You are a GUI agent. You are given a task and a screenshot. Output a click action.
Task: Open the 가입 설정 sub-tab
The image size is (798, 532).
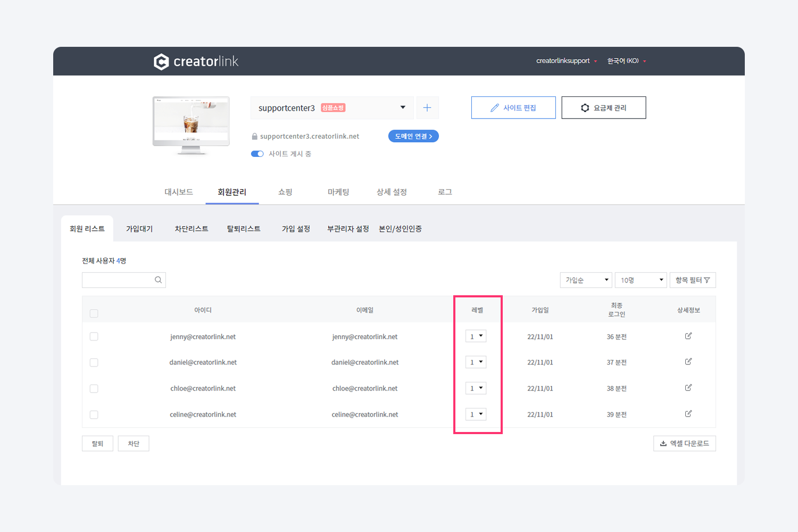tap(296, 229)
